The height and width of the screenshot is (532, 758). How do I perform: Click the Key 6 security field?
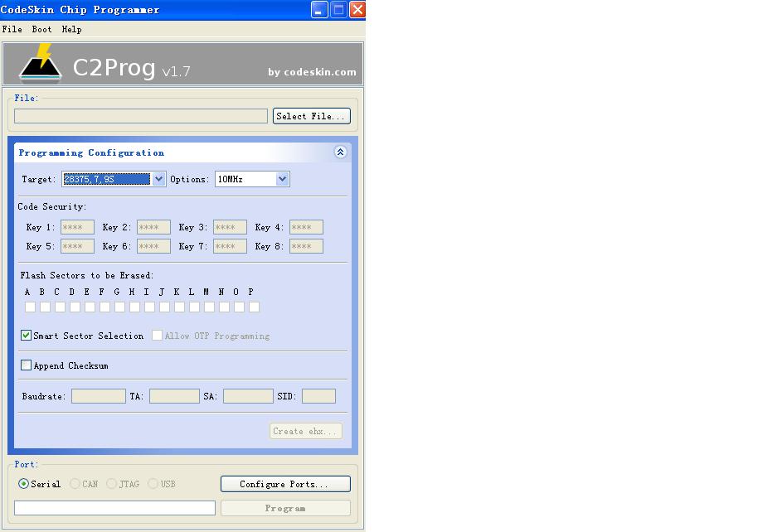pos(153,246)
